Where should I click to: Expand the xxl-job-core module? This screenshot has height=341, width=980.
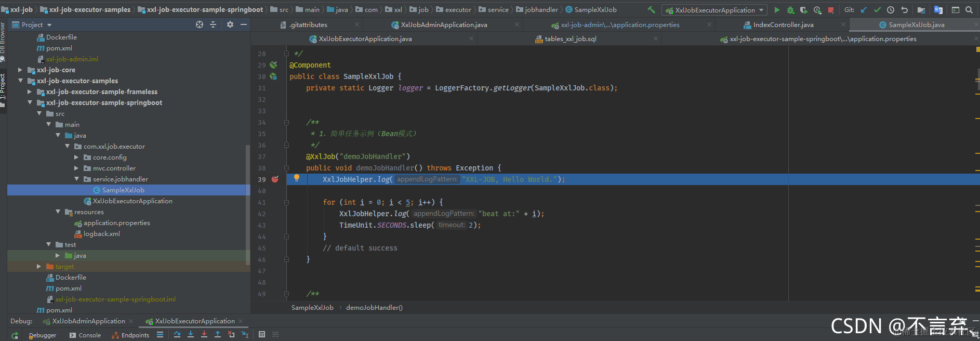click(x=20, y=70)
